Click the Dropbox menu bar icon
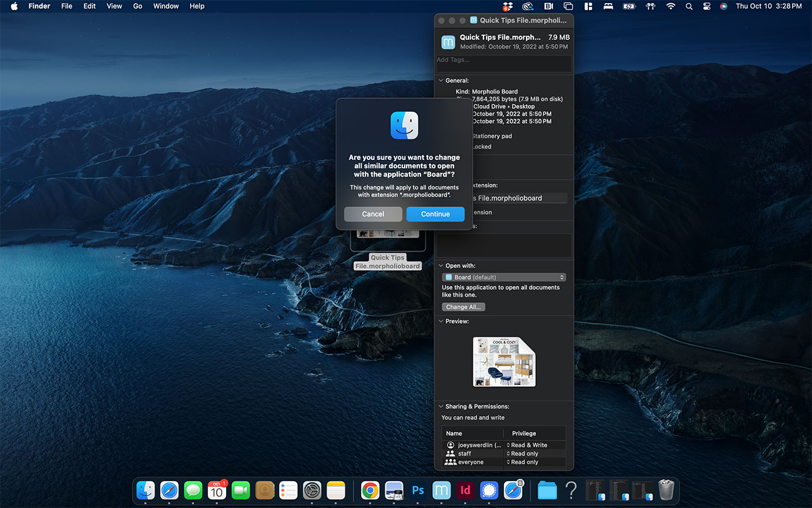Image resolution: width=812 pixels, height=508 pixels. point(508,6)
